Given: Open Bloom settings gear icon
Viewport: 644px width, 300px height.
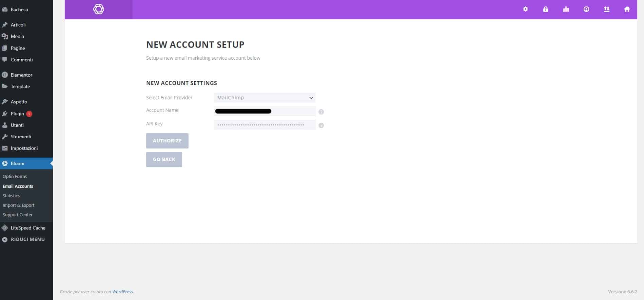Looking at the screenshot, I should tap(525, 9).
